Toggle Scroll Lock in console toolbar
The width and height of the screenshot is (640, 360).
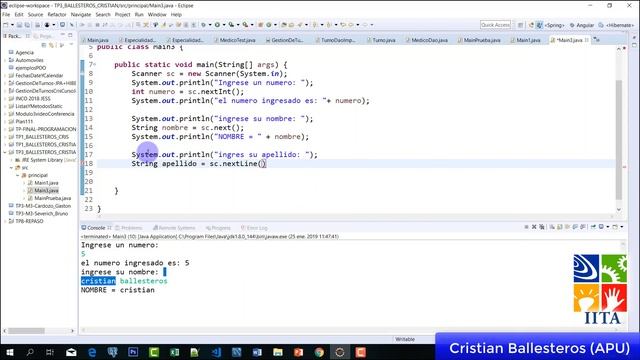[560, 227]
